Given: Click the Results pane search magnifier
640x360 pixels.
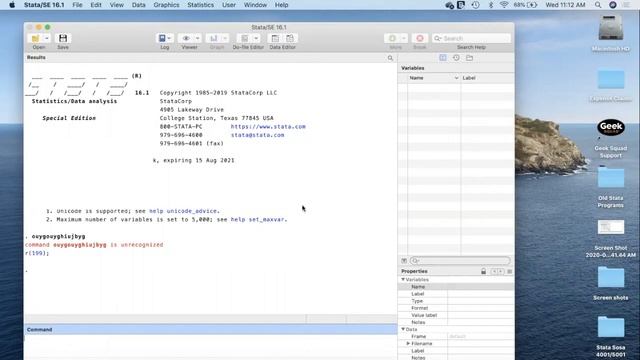Looking at the screenshot, I should point(390,58).
